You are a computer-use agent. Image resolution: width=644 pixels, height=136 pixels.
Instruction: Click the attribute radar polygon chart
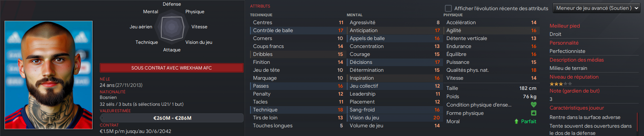point(172,27)
